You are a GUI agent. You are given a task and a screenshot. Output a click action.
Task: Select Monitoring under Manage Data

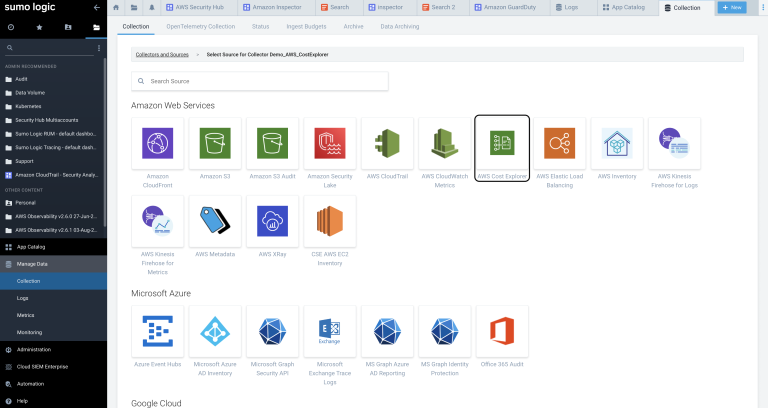click(53, 333)
